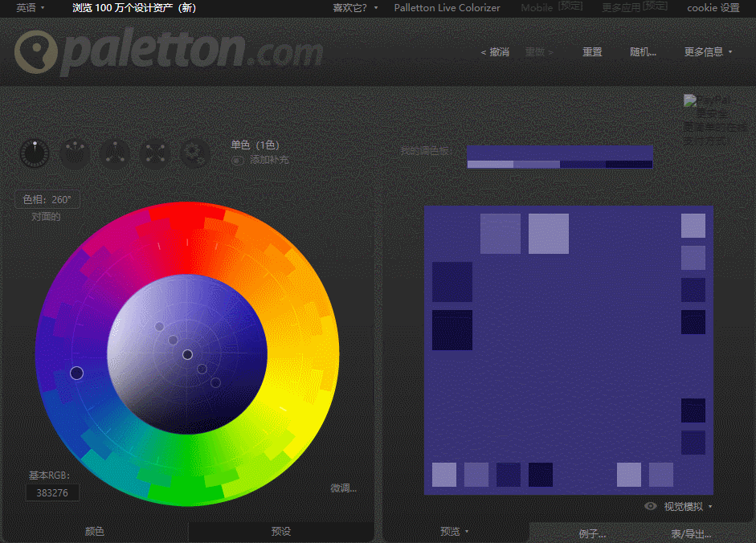Image resolution: width=756 pixels, height=543 pixels.
Task: Click the Paletton logo icon
Action: click(35, 51)
